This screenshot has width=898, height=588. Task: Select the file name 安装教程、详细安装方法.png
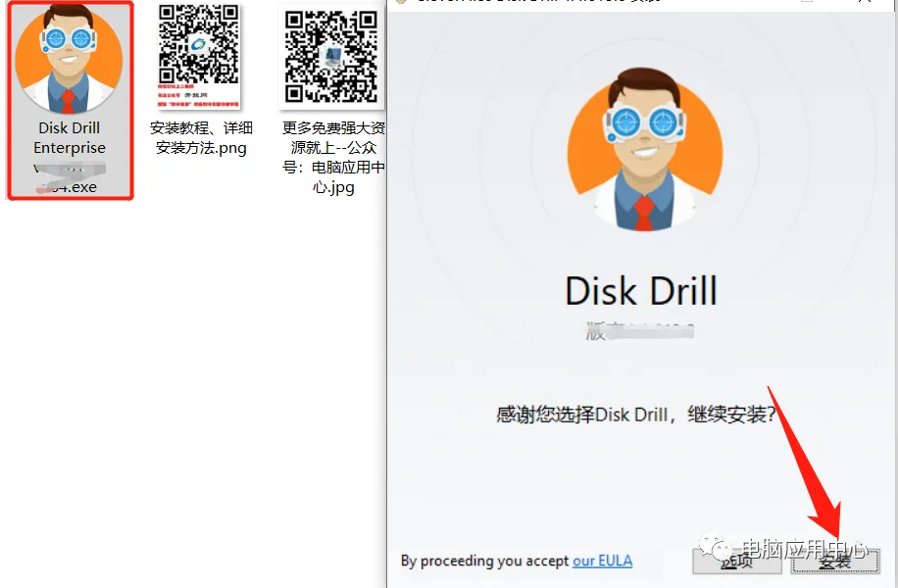[201, 138]
